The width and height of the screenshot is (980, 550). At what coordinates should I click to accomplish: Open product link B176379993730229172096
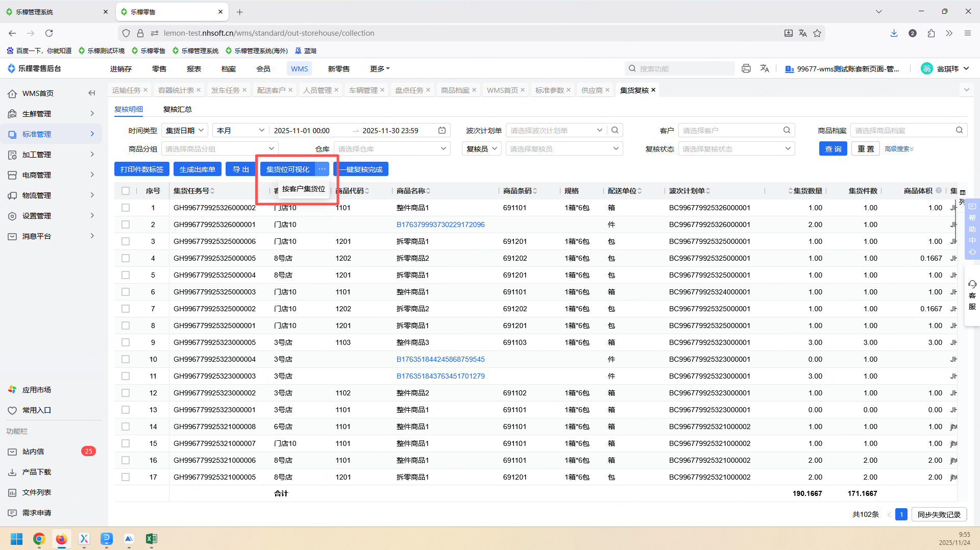[x=440, y=224]
